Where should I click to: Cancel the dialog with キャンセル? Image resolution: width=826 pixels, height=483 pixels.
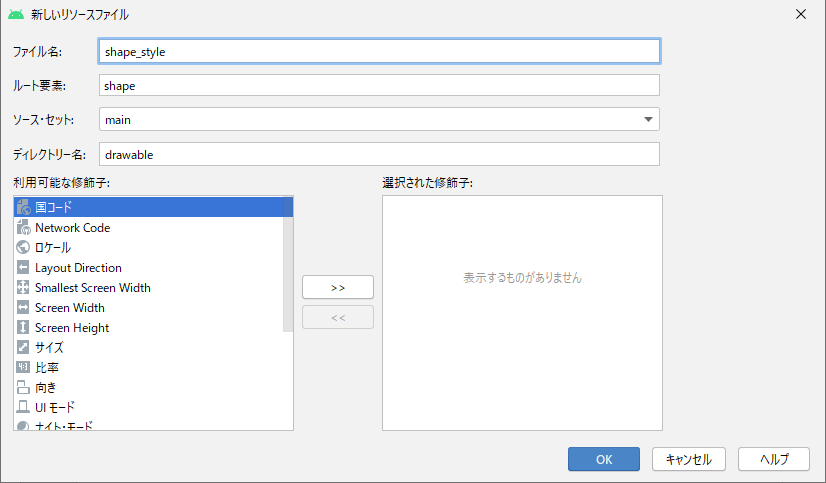click(688, 459)
